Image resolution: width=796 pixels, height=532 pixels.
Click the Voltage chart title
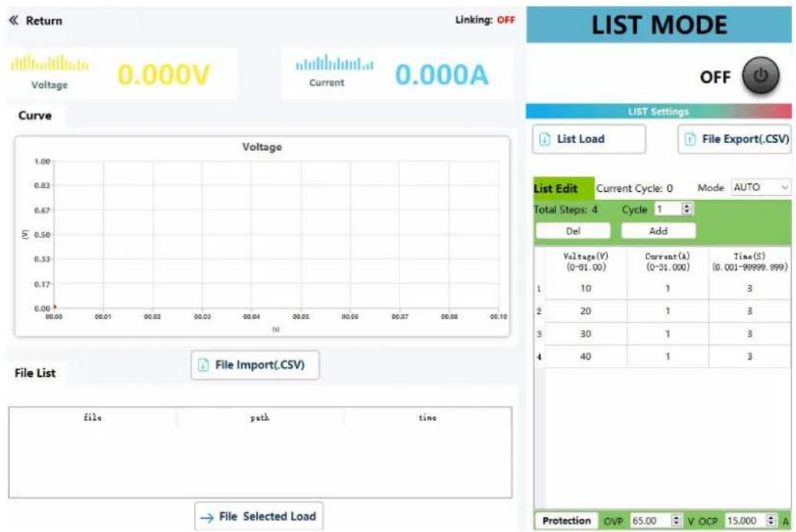[262, 147]
